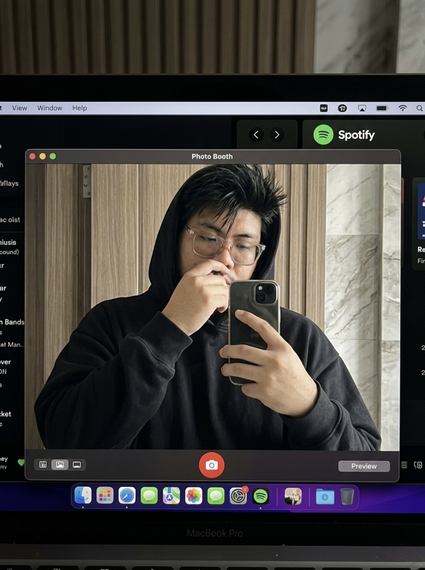
Task: Open Spotlight search in menu bar
Action: [419, 108]
